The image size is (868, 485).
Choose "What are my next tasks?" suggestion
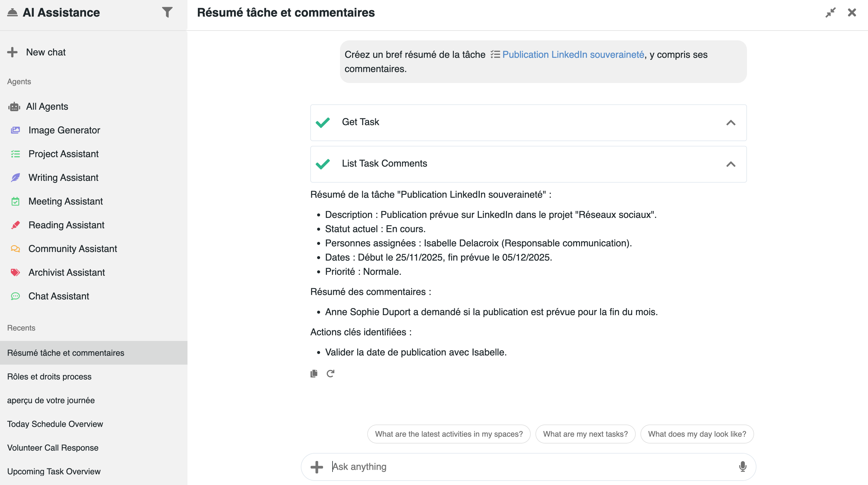coord(585,434)
